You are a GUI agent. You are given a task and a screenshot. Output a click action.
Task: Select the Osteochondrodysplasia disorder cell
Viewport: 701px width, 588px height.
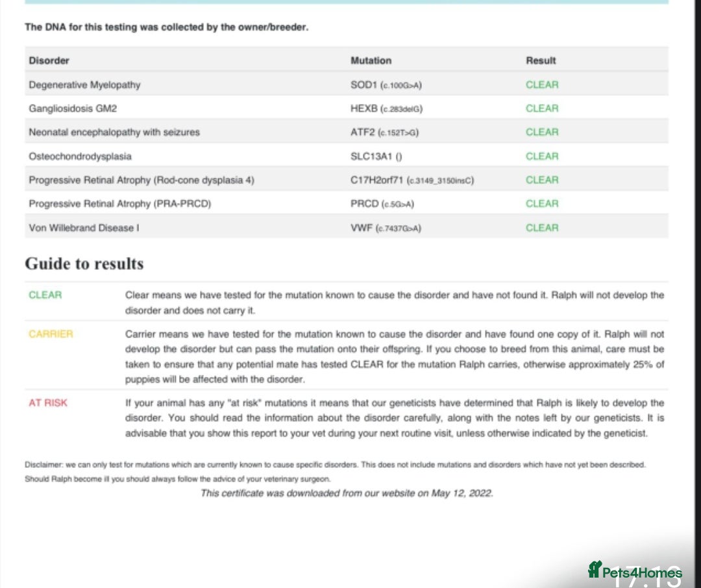(80, 156)
